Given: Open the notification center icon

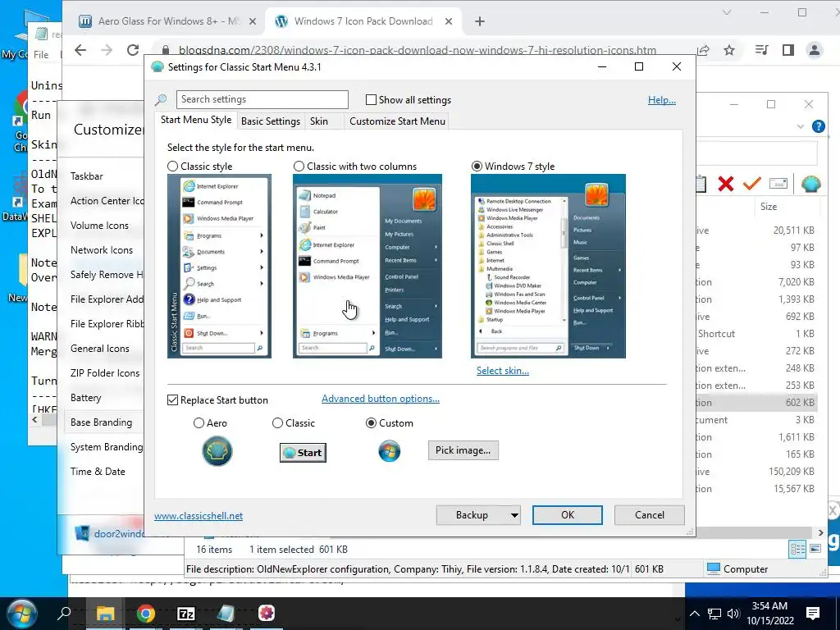Looking at the screenshot, I should (813, 614).
